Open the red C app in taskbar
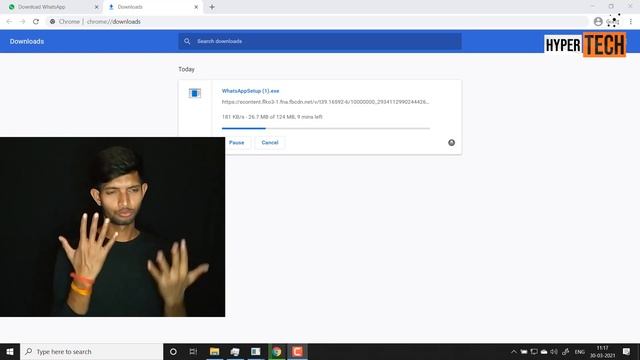This screenshot has height=360, width=640. [297, 351]
